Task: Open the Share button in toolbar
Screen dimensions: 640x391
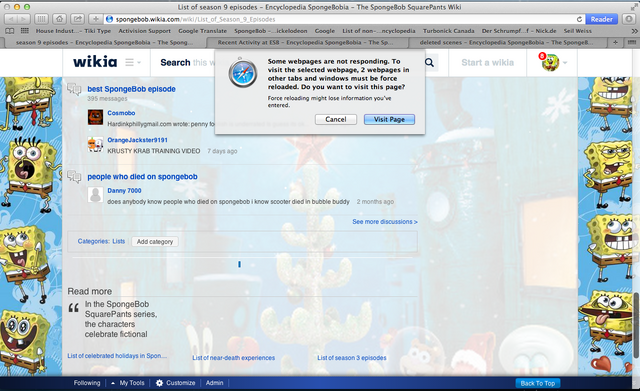Action: (x=77, y=19)
